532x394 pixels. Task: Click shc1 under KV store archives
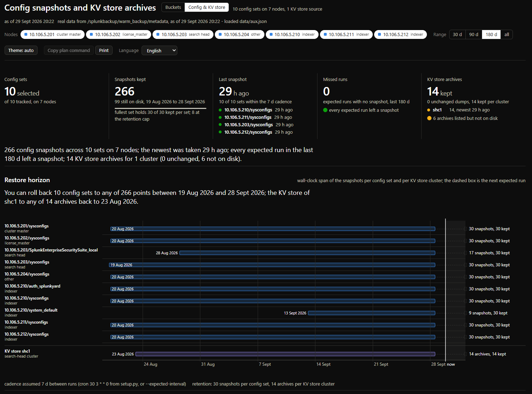437,110
